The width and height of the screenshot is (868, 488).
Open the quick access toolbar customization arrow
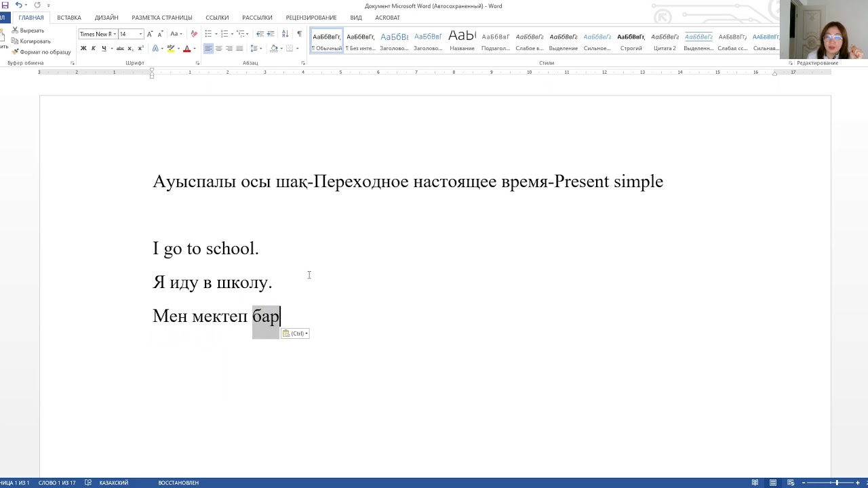click(49, 5)
